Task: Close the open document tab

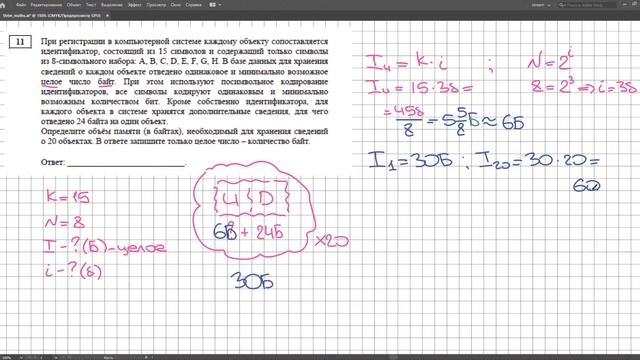Action: click(107, 16)
